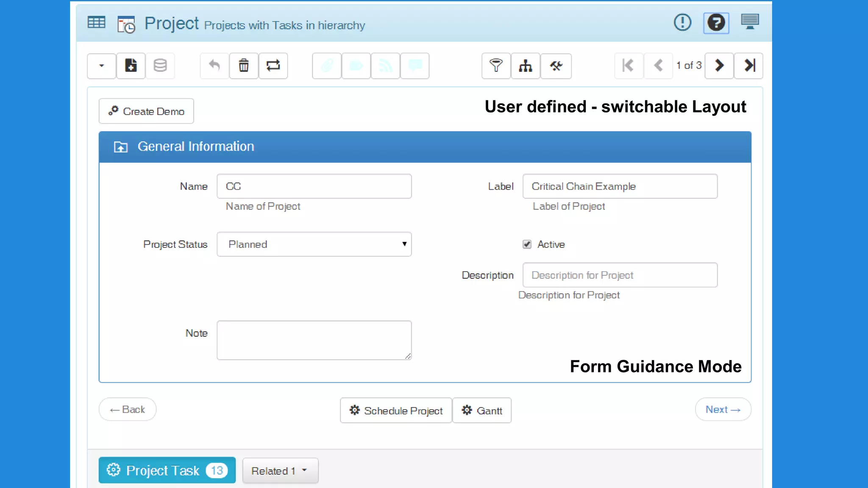Click the refresh arrows toolbar icon
This screenshot has width=868, height=488.
coord(273,66)
